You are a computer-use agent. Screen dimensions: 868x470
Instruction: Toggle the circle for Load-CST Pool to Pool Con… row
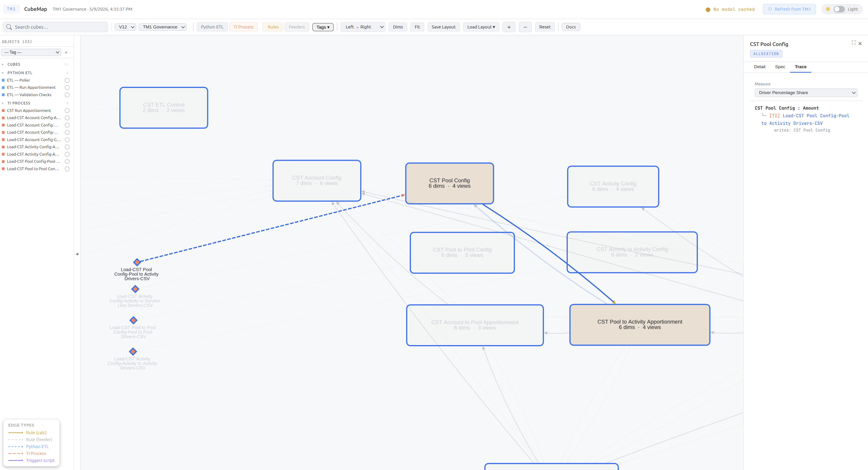[x=67, y=169]
